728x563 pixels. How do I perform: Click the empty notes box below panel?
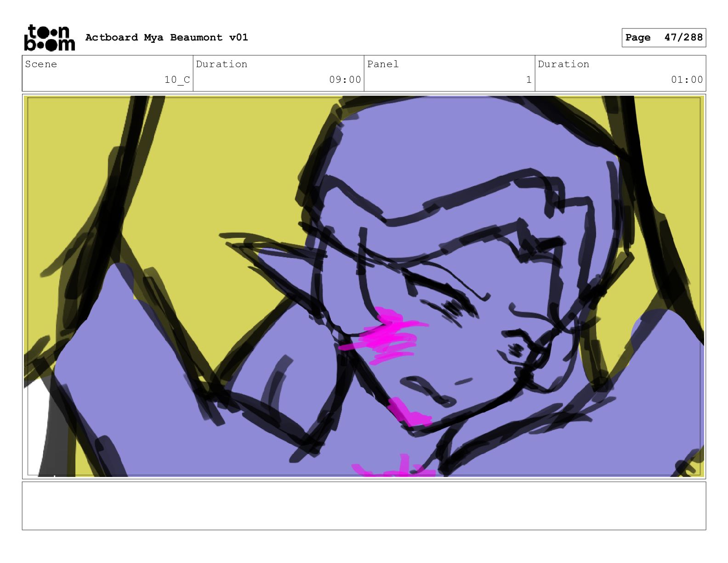[x=364, y=506]
